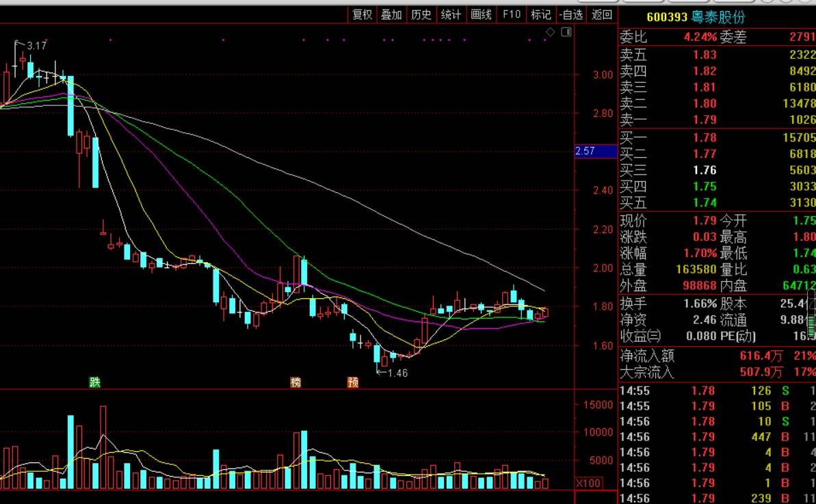The height and width of the screenshot is (504, 816).
Task: Click the 3.17 high price marker
Action: coord(36,46)
